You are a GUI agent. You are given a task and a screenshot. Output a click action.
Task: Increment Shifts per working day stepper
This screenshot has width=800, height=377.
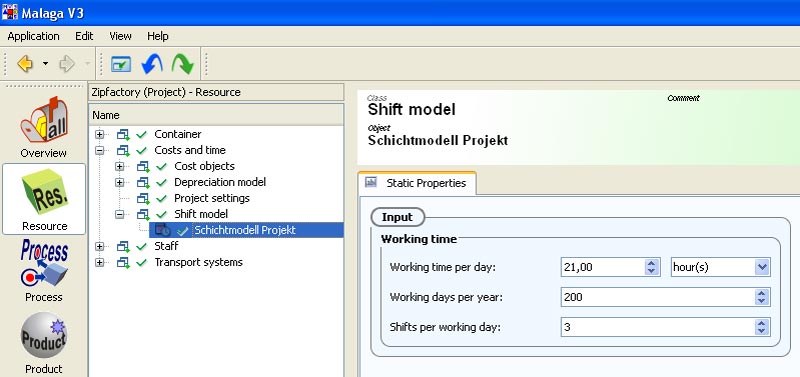[x=762, y=323]
